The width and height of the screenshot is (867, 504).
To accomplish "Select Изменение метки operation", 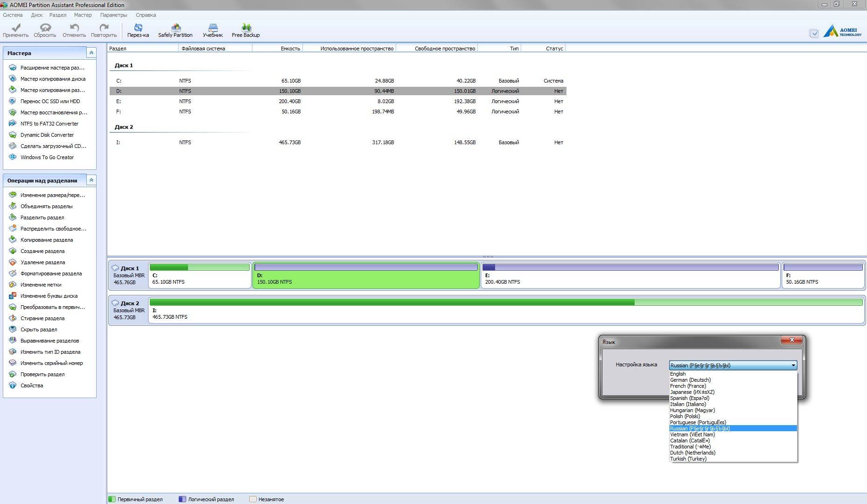I will point(41,285).
